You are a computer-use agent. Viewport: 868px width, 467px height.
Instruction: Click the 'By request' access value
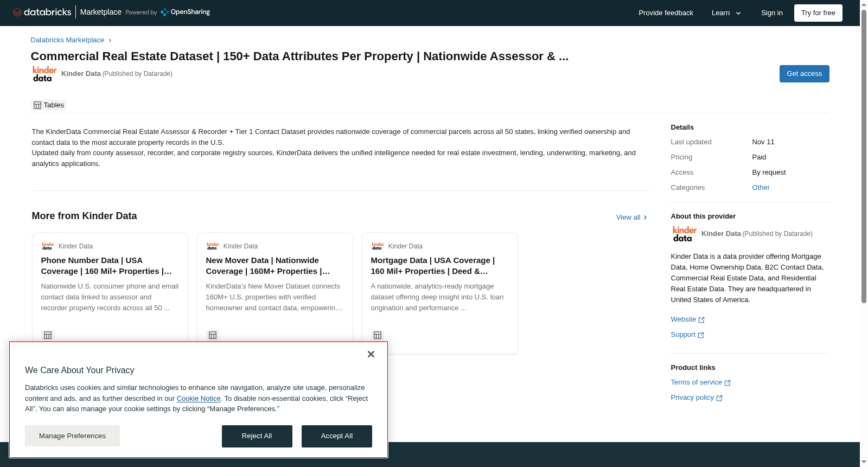[769, 172]
